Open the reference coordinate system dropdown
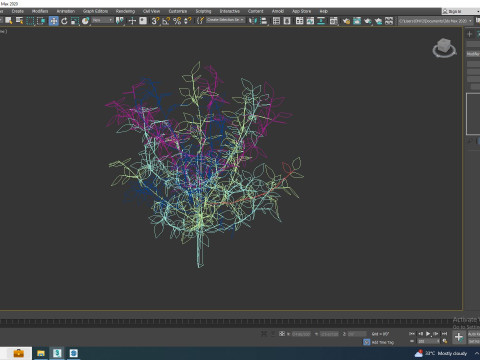Screen dimensions: 480x360 tap(102, 20)
